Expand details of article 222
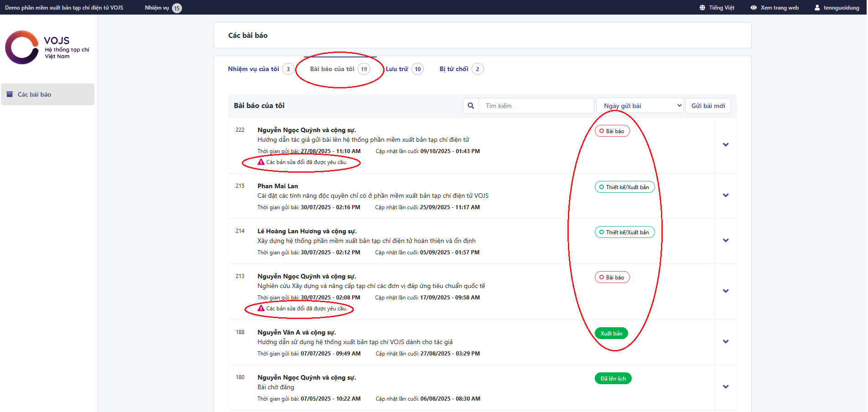Viewport: 868px width, 412px height. (725, 145)
